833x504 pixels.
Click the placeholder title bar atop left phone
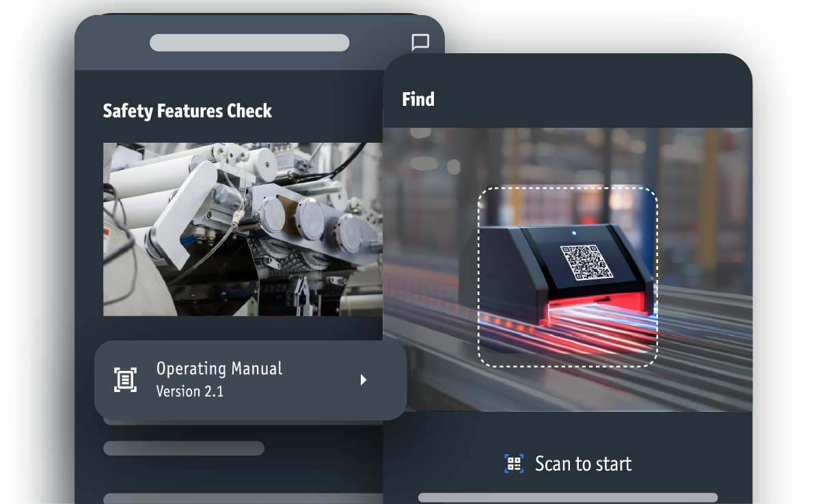pos(249,42)
